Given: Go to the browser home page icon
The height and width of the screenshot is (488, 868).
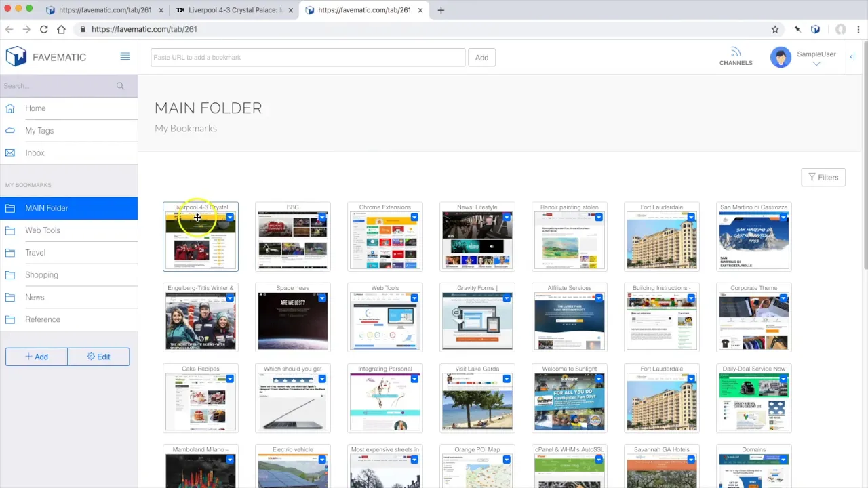Looking at the screenshot, I should (x=61, y=29).
